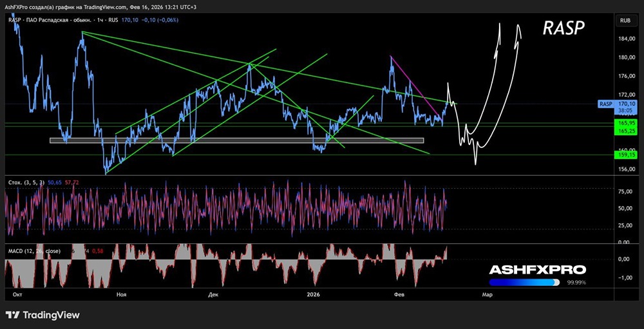Click the Фев label on time axis
Screen dimensions: 644x329
(x=398, y=294)
